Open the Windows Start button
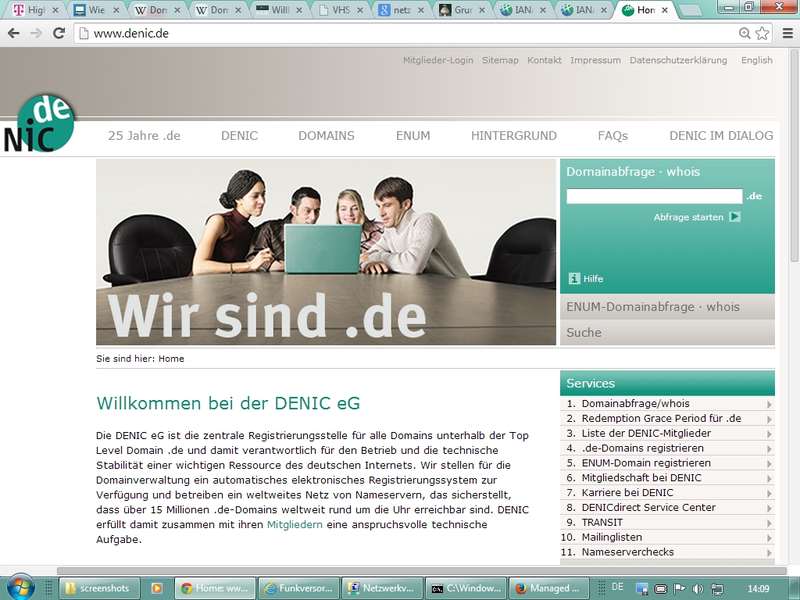The width and height of the screenshot is (800, 600). tap(21, 587)
